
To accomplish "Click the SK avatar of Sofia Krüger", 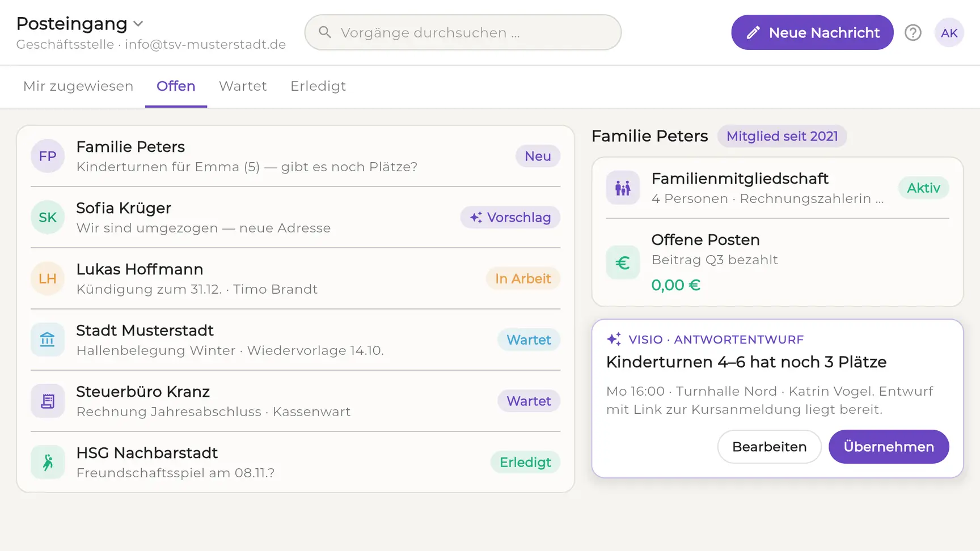I will [48, 217].
